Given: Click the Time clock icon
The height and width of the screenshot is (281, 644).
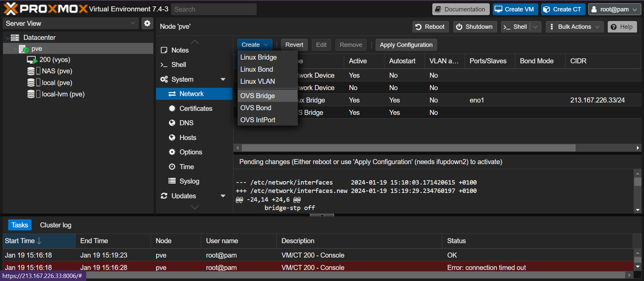Looking at the screenshot, I should [x=172, y=167].
